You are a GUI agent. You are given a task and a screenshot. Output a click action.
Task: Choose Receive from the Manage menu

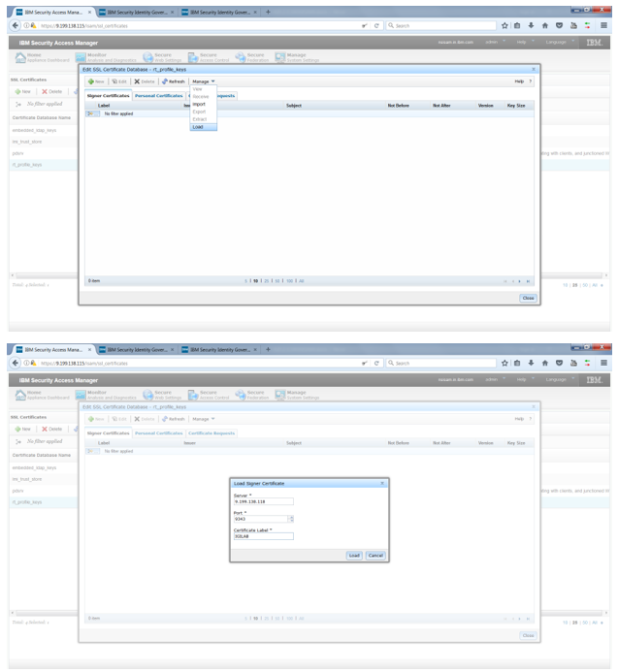pos(204,97)
